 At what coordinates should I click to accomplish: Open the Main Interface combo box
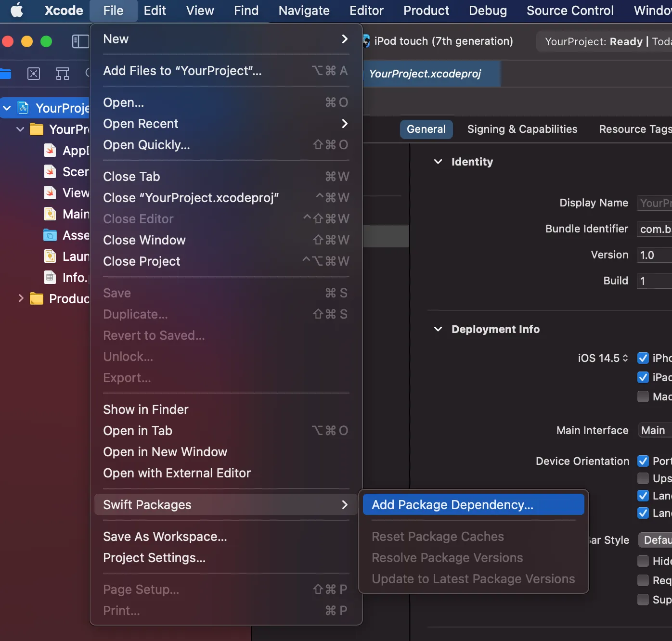pyautogui.click(x=655, y=430)
